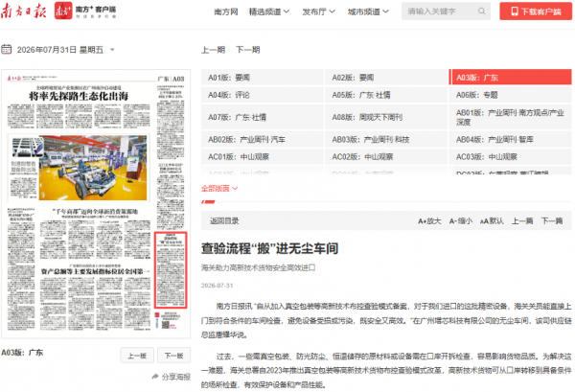Select AB02版：产业周刊·汽车 page
Image resolution: width=575 pixels, height=392 pixels.
263,139
